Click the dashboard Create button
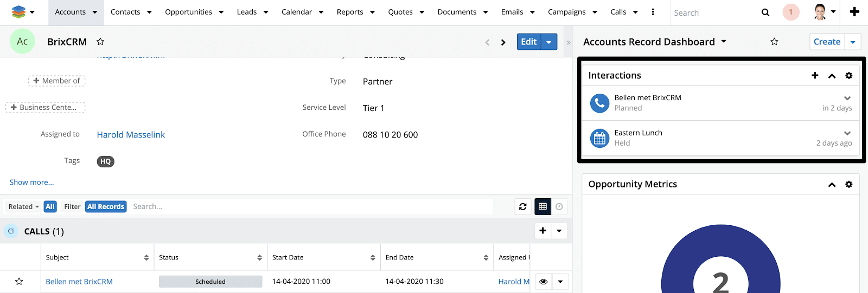 tap(827, 42)
